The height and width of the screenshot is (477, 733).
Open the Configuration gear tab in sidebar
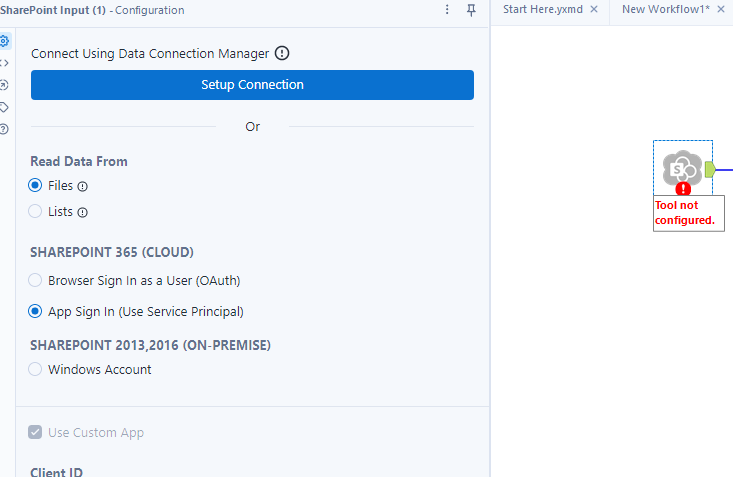5,41
